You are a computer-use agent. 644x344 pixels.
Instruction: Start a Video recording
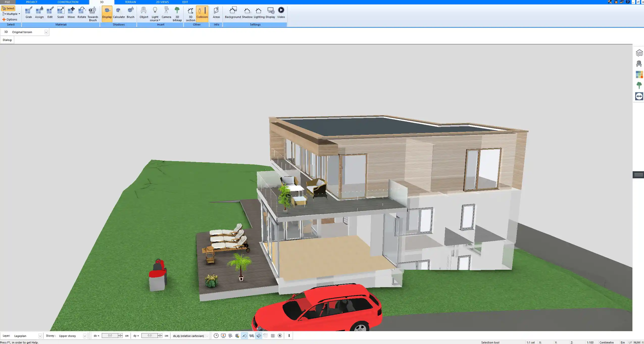click(x=280, y=12)
